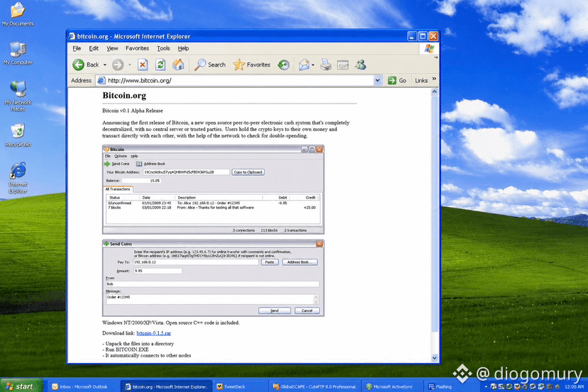Click the IE page icon in the title bar
588x392 pixels.
(x=72, y=36)
